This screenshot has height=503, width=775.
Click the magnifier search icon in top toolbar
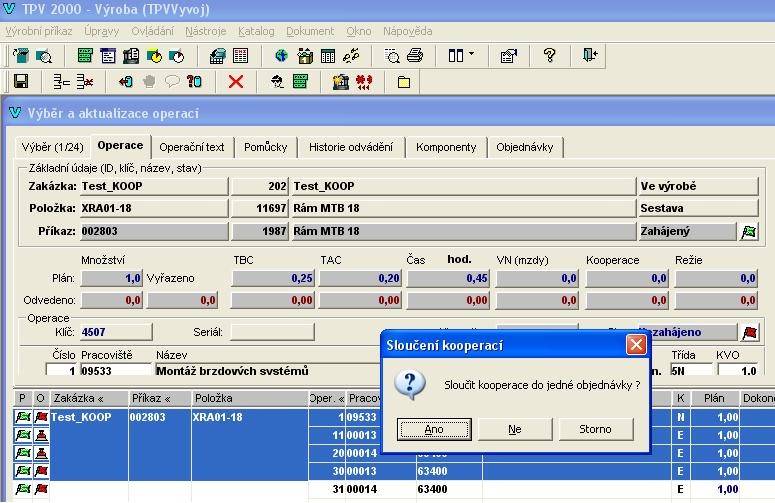point(44,56)
